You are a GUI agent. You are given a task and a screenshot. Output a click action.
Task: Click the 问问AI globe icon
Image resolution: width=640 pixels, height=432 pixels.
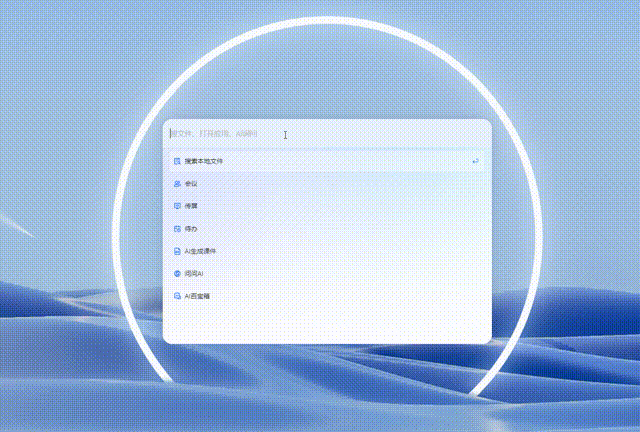pos(177,273)
